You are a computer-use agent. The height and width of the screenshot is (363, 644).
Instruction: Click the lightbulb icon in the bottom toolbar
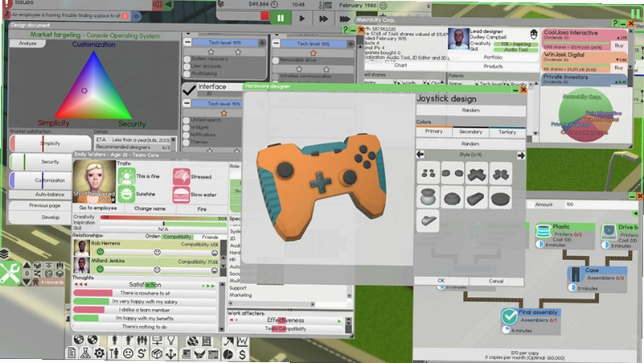point(171,340)
